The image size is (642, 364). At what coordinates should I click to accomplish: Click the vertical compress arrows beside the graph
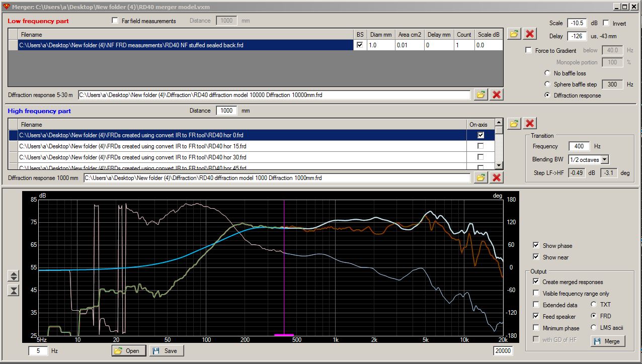pyautogui.click(x=14, y=290)
